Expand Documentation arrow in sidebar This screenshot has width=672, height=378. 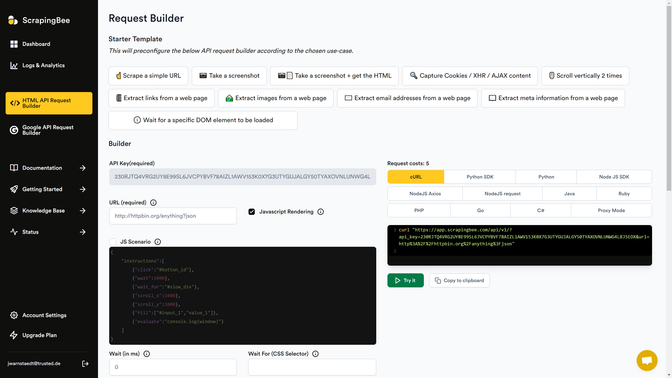coord(83,168)
